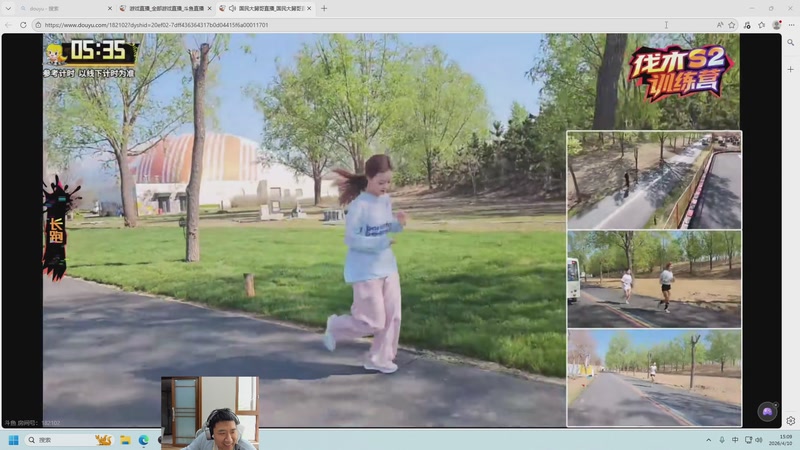The image size is (800, 450).
Task: Add item with sidebar plus button
Action: point(790,69)
